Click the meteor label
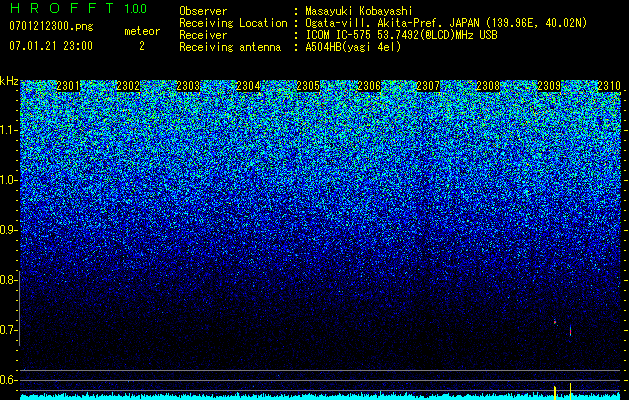The image size is (629, 400). 142,31
